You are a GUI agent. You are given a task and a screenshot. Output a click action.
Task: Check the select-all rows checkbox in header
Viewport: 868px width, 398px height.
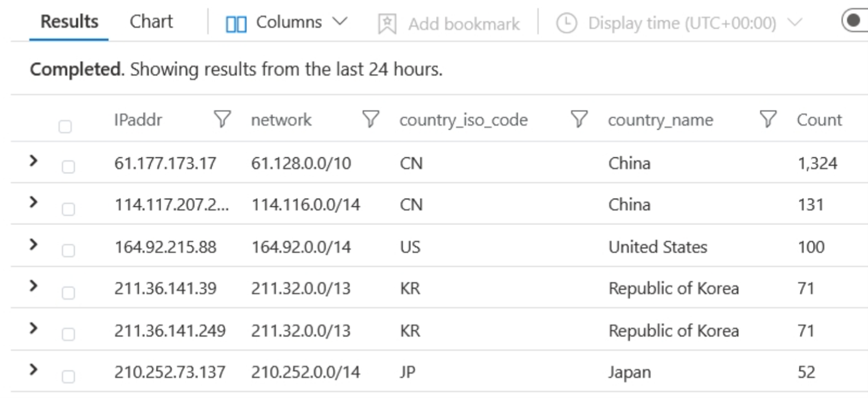[x=65, y=126]
